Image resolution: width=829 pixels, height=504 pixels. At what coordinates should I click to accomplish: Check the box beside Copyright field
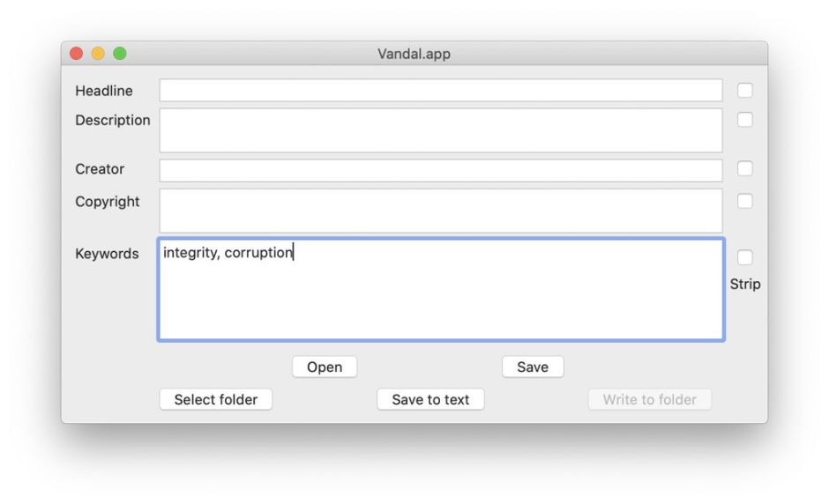[x=745, y=201]
